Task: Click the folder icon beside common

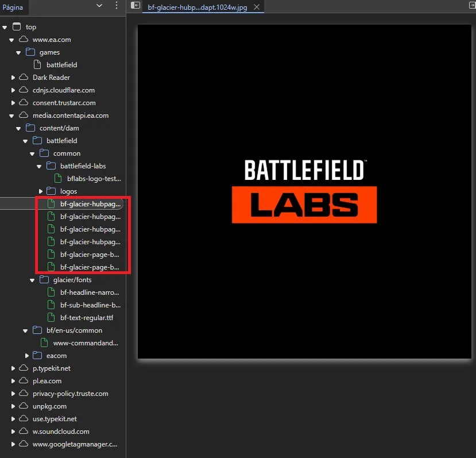Action: click(44, 153)
